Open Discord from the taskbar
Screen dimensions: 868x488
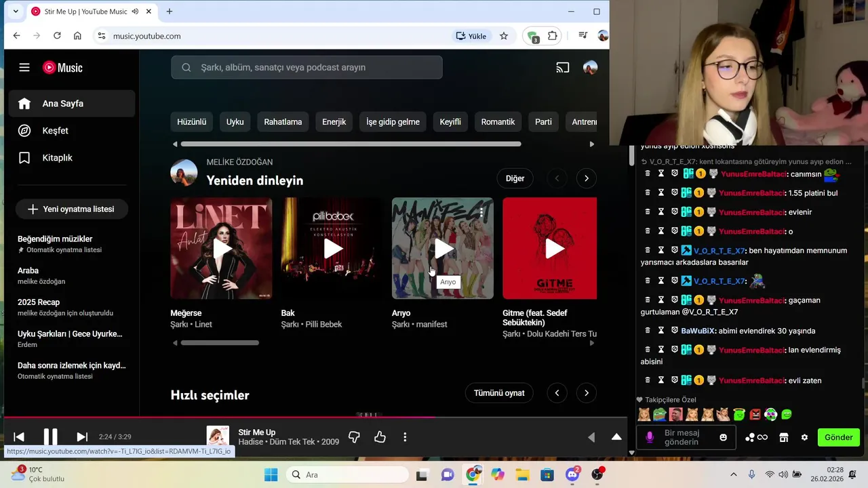(573, 474)
